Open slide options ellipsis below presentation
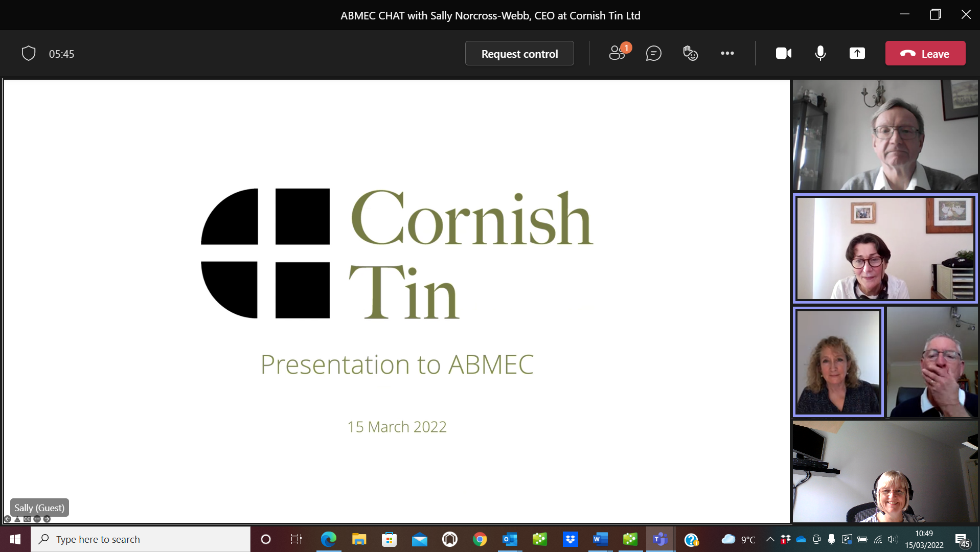980x552 pixels. pos(37,519)
